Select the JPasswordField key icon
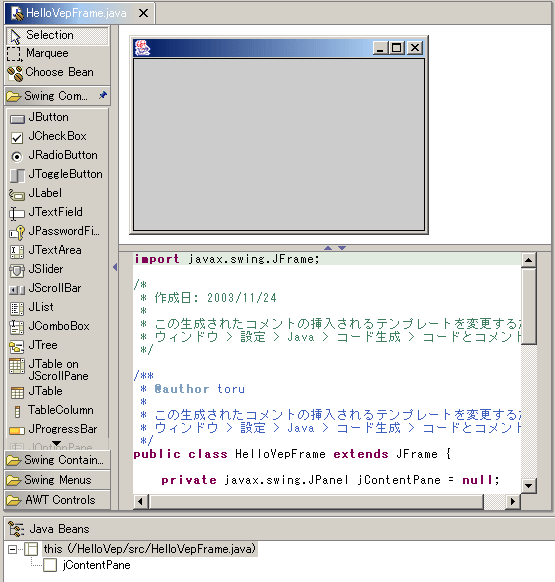This screenshot has height=582, width=555. pos(17,232)
